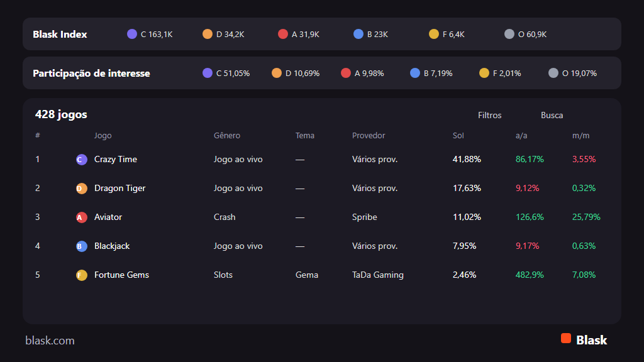Sort by the m/m column header
Screen dimensions: 644x362
click(x=580, y=136)
